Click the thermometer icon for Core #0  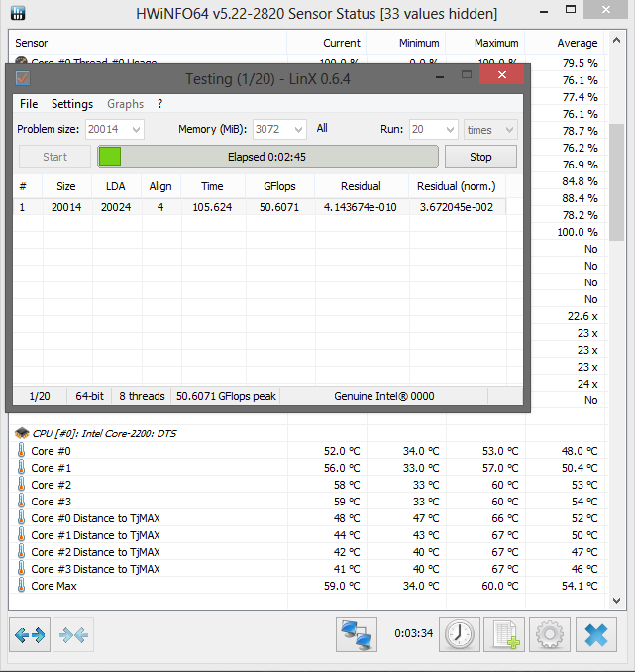pos(21,450)
